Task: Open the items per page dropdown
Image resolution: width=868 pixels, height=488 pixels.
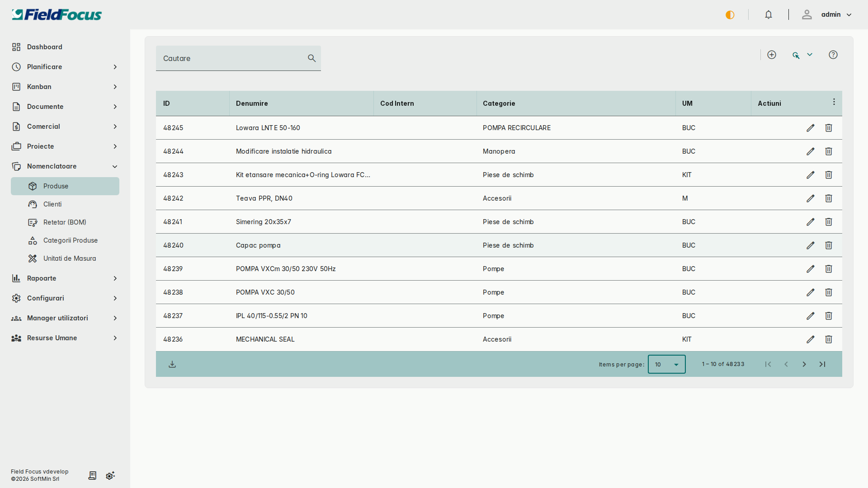Action: (x=666, y=364)
